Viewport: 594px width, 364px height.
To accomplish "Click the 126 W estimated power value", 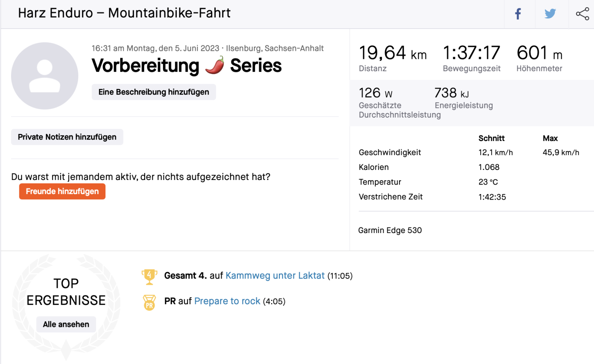I will [x=375, y=93].
